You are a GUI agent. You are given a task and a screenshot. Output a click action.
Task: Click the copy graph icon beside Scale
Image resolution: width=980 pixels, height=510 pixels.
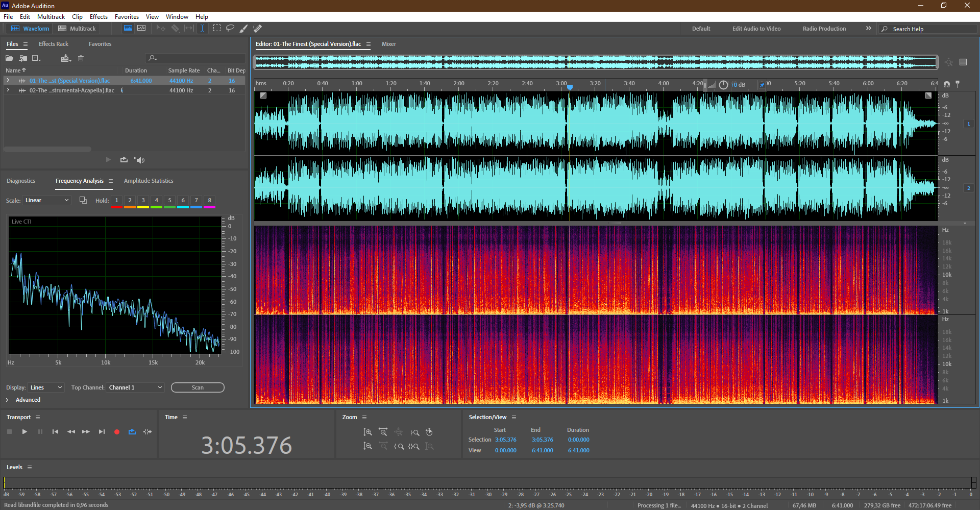click(x=83, y=200)
